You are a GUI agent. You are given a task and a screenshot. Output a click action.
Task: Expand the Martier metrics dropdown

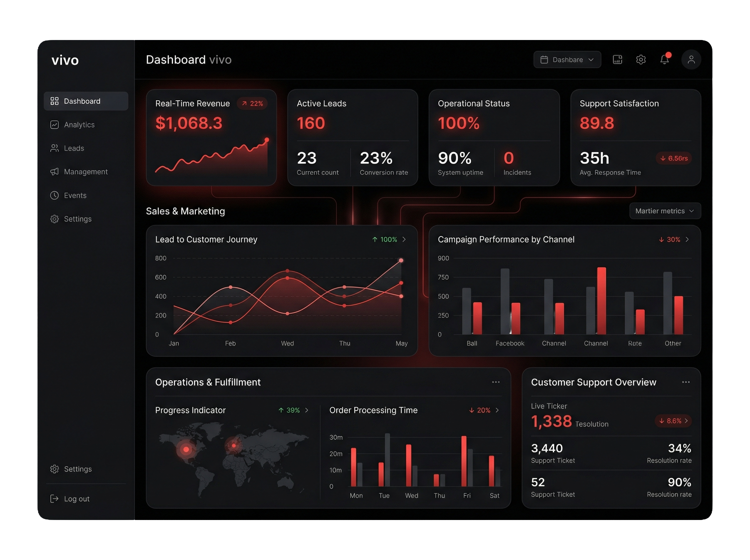tap(665, 211)
